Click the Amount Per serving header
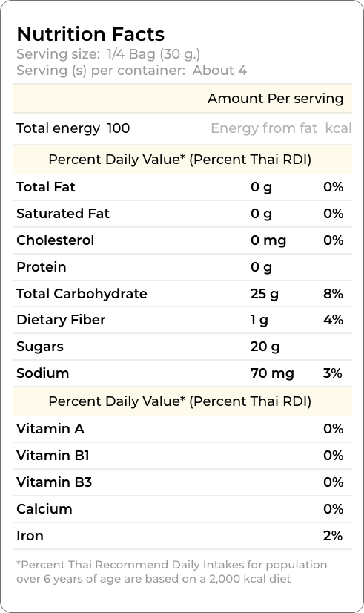The image size is (364, 613). (x=275, y=99)
